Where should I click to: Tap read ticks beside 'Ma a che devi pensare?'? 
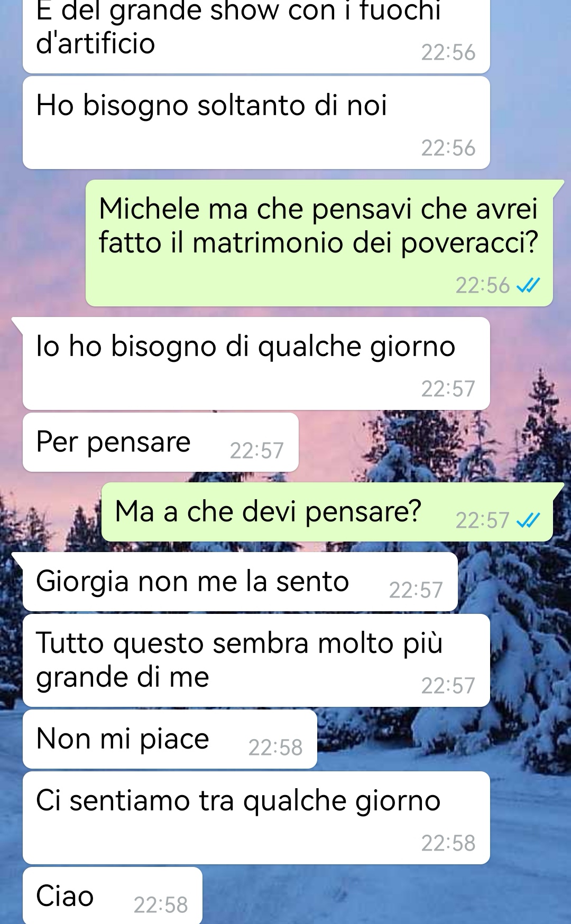[528, 521]
